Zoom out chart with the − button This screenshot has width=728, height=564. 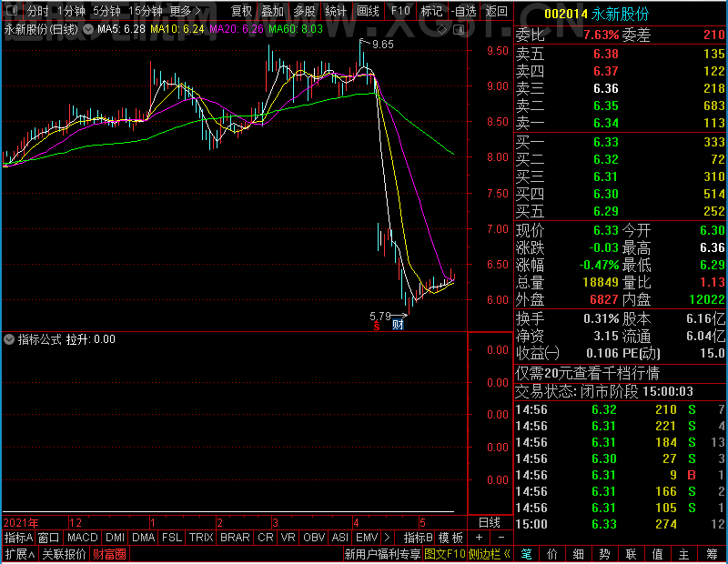501,538
